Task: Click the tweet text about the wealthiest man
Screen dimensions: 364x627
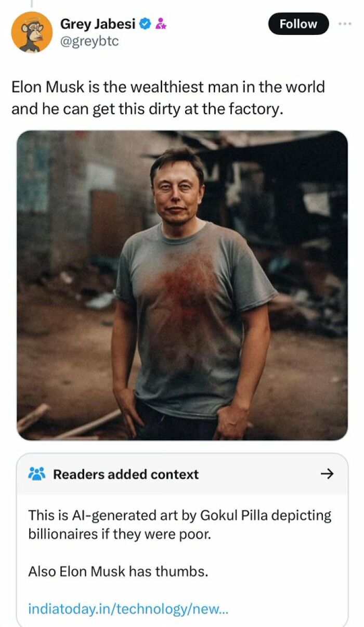Action: point(168,98)
